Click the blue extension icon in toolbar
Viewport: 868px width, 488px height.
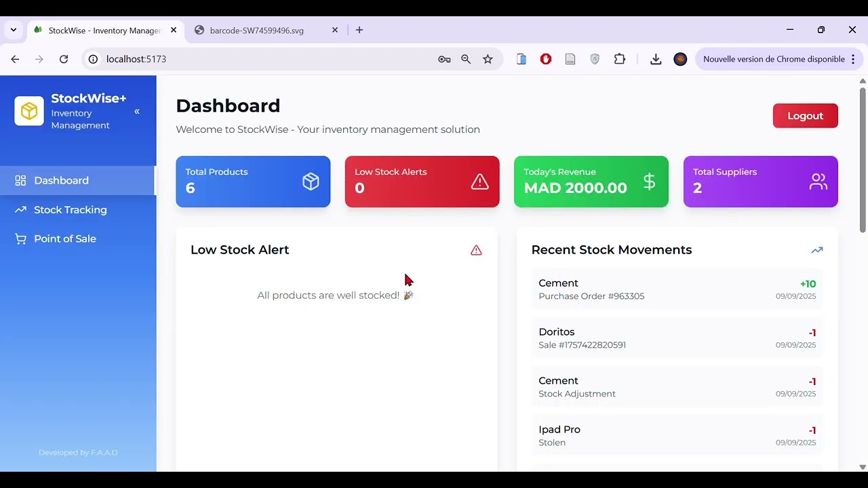point(521,60)
